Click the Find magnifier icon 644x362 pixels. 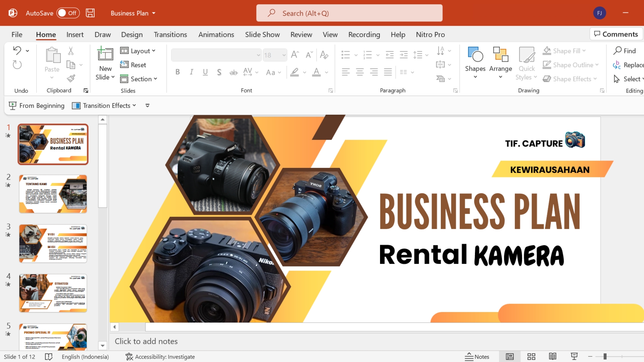pos(618,51)
